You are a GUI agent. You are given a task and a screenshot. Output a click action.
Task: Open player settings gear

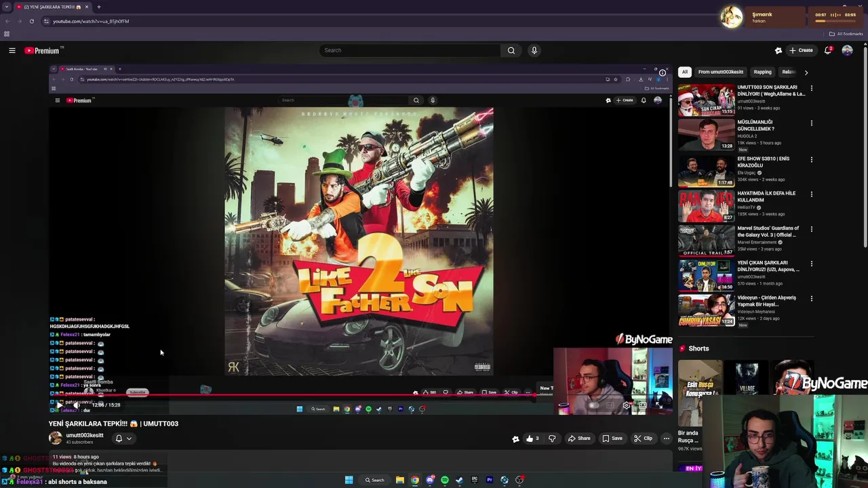[626, 405]
